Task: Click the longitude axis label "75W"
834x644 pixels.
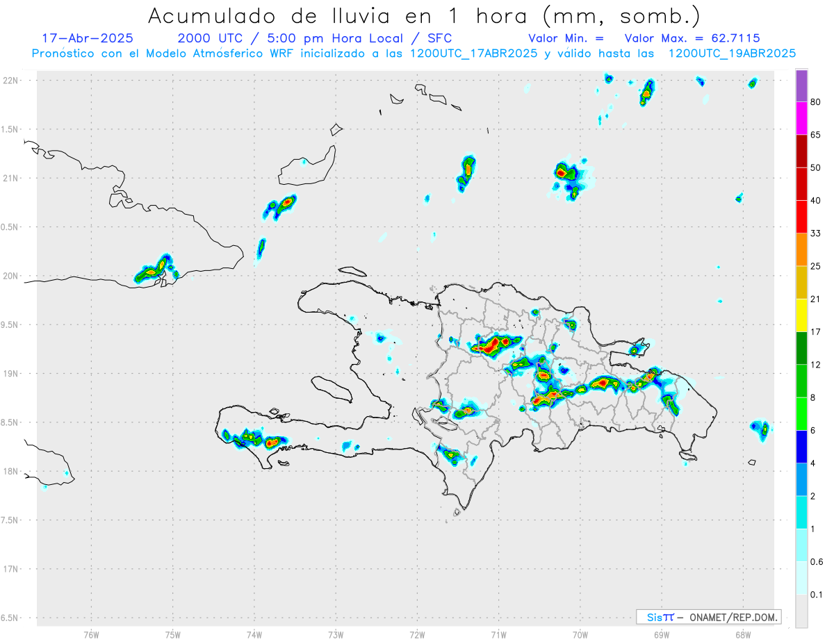Action: pos(173,635)
